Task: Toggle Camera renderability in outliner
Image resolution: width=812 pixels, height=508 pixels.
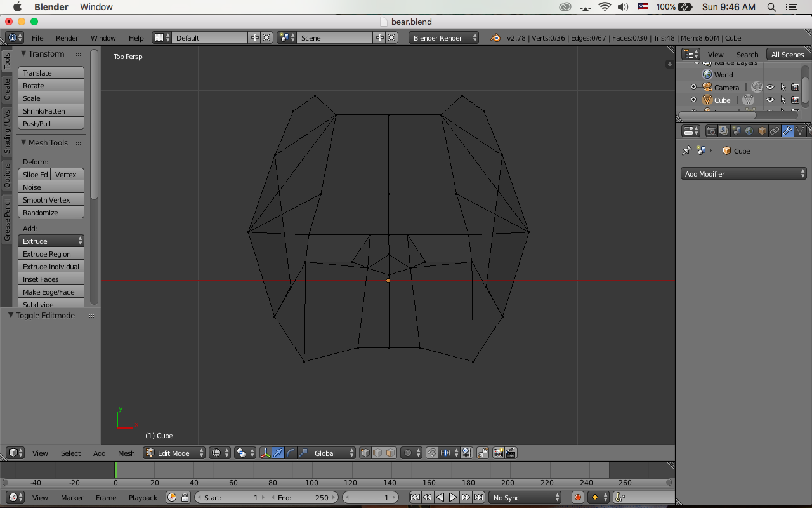Action: point(795,88)
